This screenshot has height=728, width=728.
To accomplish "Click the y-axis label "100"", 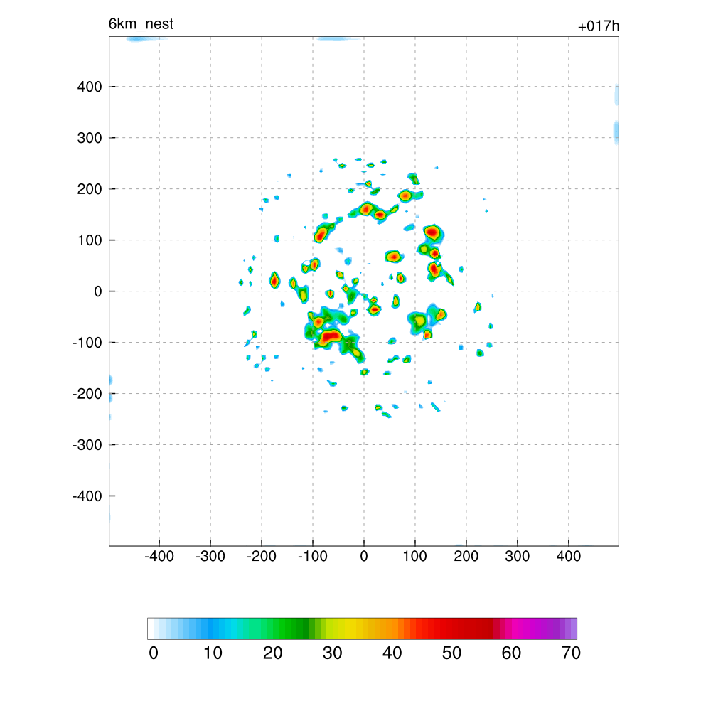I will tap(90, 240).
